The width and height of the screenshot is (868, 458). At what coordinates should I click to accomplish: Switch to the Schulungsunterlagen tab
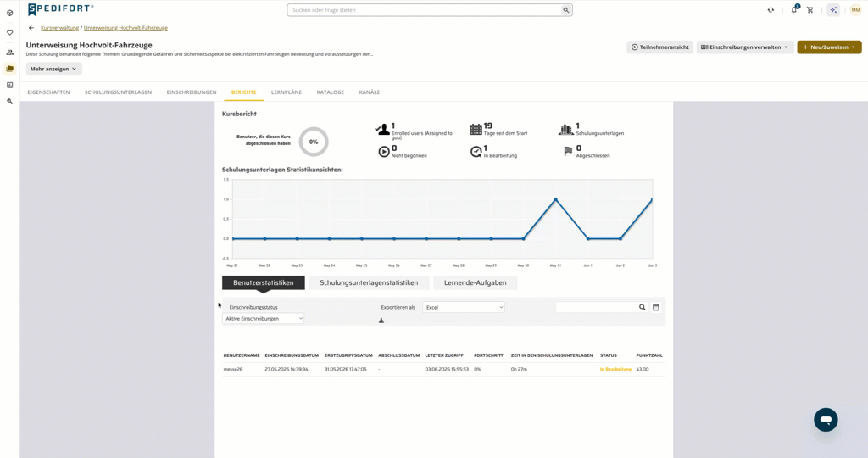[118, 92]
